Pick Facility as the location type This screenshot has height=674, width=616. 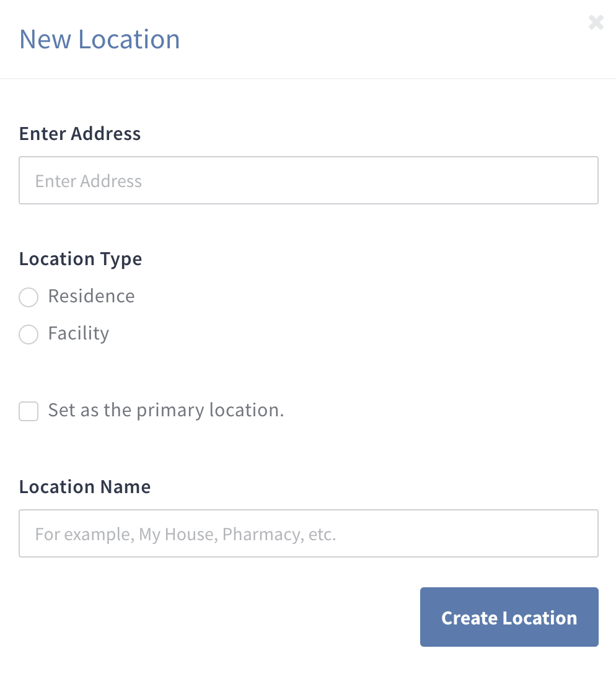[29, 335]
